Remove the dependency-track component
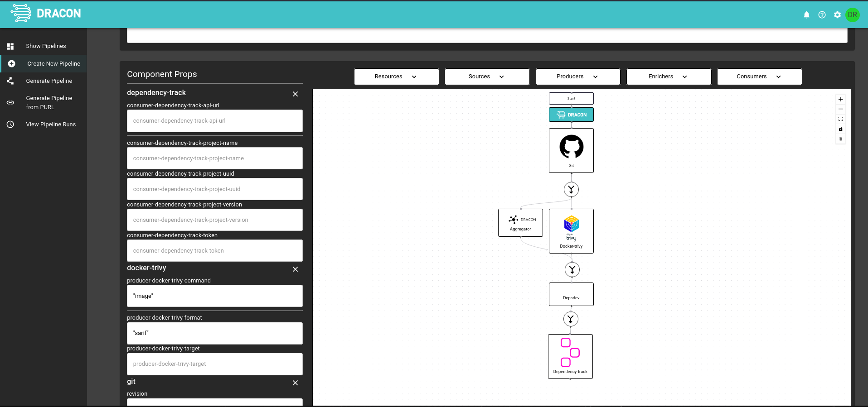The image size is (868, 407). pyautogui.click(x=295, y=94)
